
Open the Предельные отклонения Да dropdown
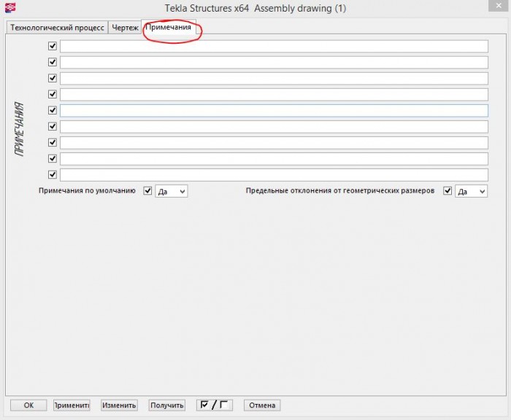[x=472, y=192]
